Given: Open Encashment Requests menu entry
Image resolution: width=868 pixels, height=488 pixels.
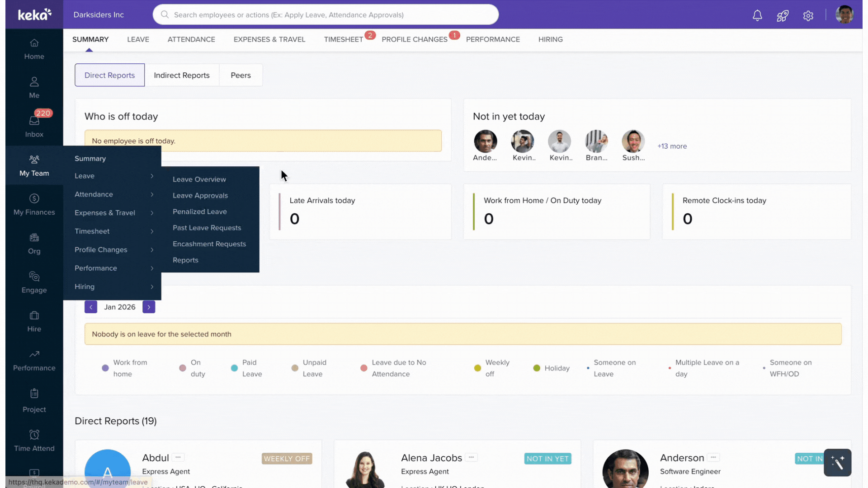Looking at the screenshot, I should pos(209,244).
